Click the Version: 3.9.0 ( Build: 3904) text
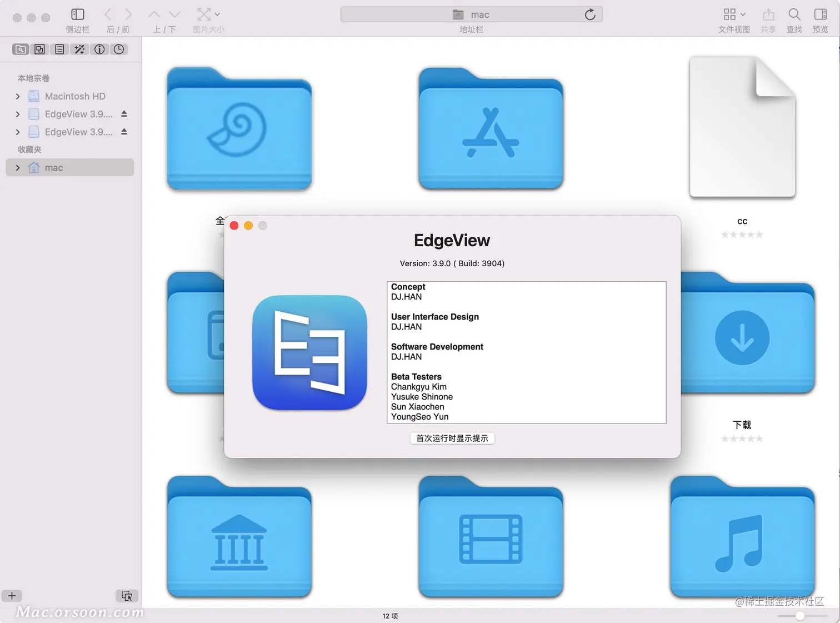840x623 pixels. tap(452, 263)
